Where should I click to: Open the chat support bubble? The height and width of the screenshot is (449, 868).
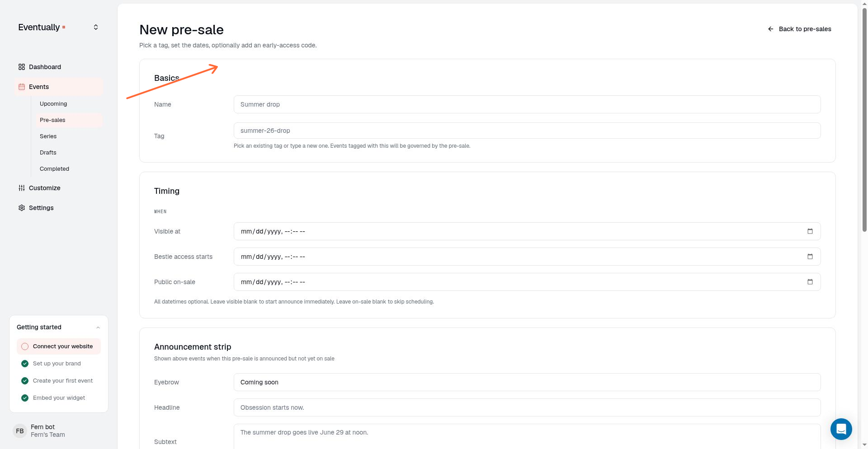(x=841, y=429)
